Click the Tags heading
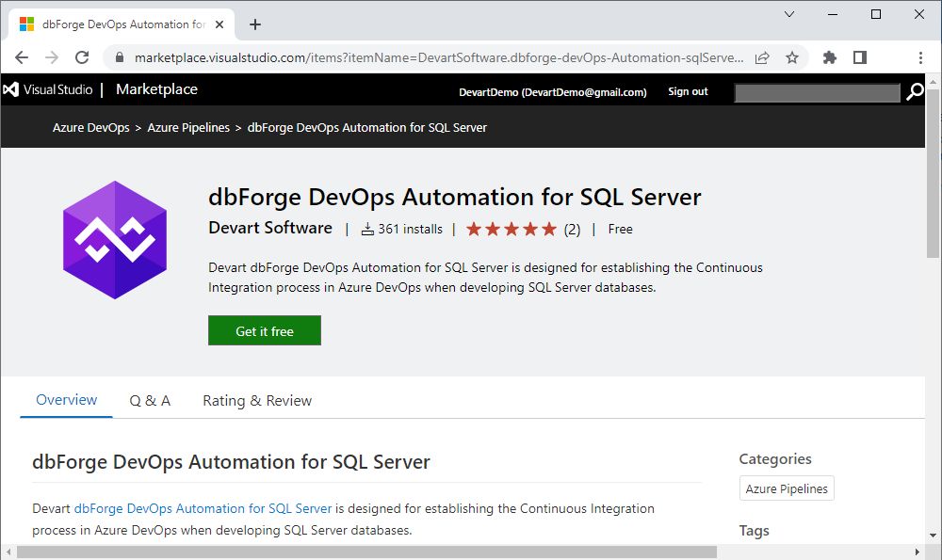The height and width of the screenshot is (560, 942). coord(754,531)
